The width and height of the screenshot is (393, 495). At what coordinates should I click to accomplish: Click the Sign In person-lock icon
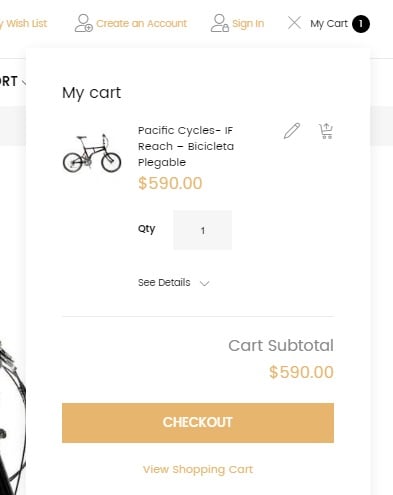click(220, 23)
